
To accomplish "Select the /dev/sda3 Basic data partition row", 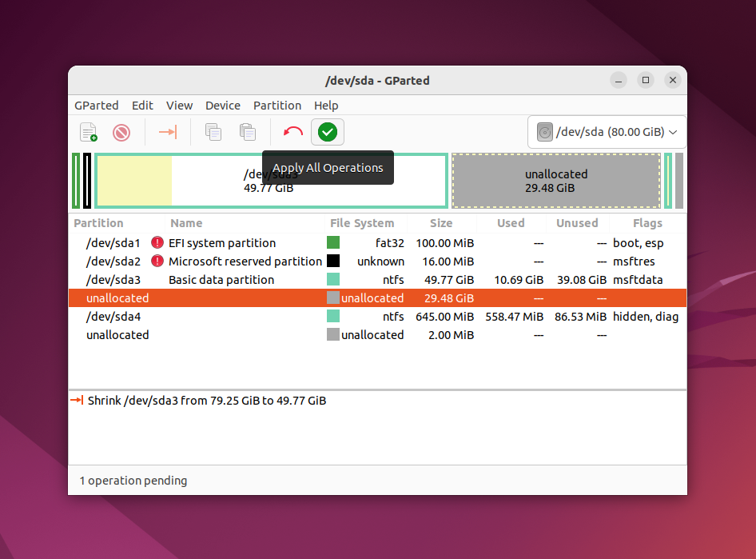I will point(377,280).
